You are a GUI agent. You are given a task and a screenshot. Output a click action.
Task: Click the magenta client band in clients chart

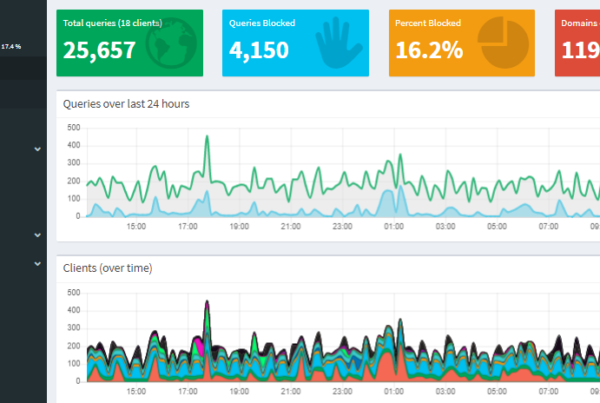tap(198, 343)
